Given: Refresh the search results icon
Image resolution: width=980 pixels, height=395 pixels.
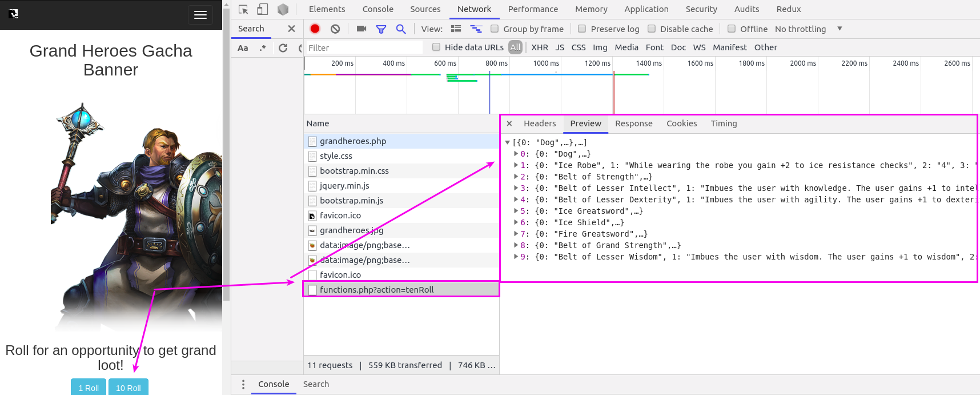Looking at the screenshot, I should (x=283, y=47).
